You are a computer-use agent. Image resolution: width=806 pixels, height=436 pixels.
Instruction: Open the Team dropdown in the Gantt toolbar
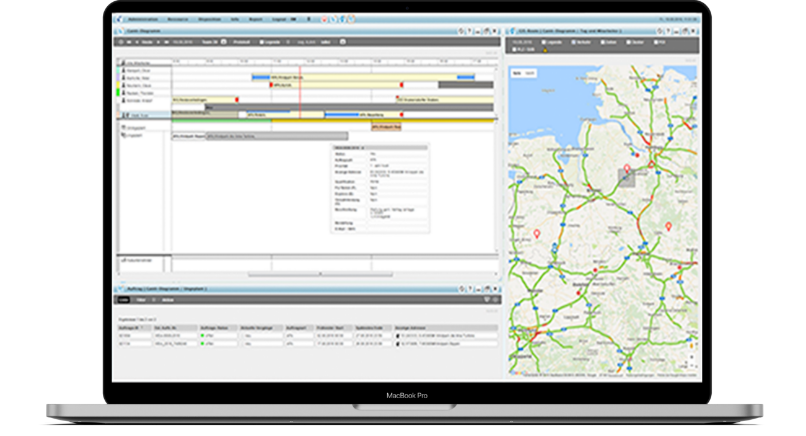coord(208,42)
